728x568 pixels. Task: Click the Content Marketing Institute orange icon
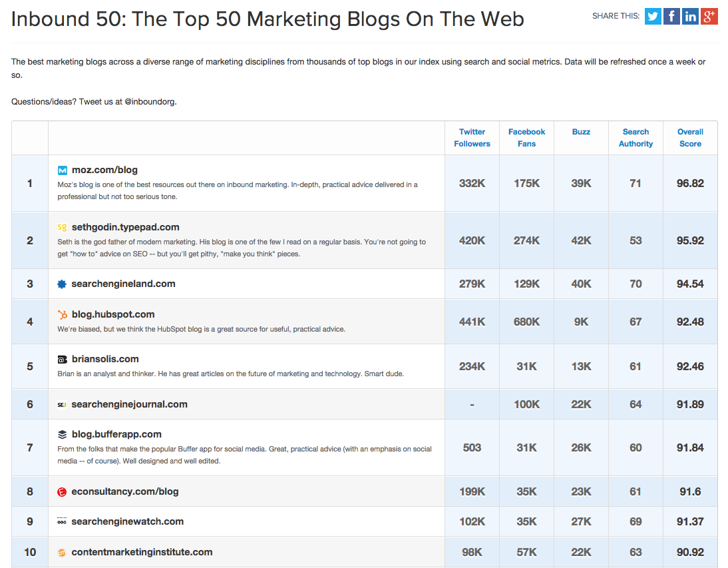tap(61, 552)
